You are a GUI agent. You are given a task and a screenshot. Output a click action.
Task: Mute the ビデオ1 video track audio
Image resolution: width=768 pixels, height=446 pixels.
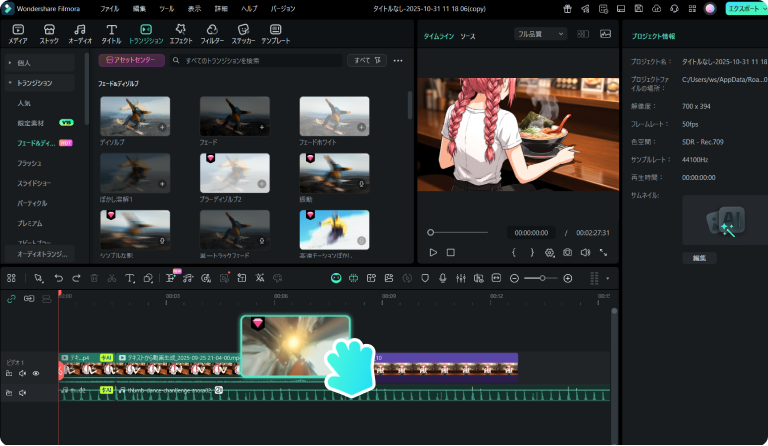point(22,373)
